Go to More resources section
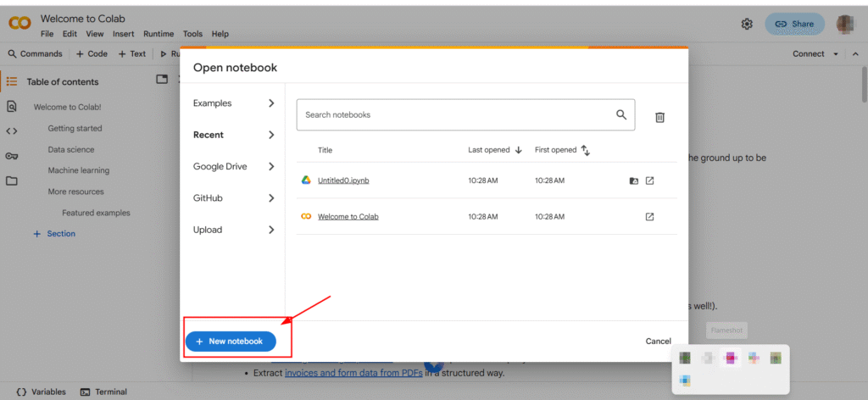Viewport: 868px width, 400px height. (75, 192)
